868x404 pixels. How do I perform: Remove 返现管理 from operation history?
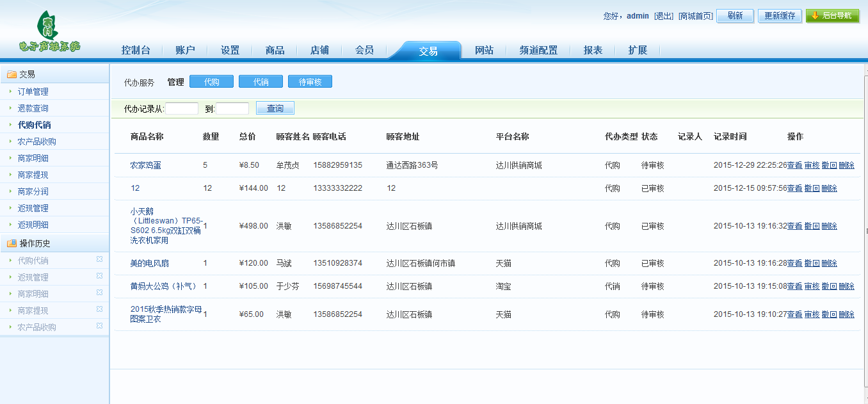(99, 276)
